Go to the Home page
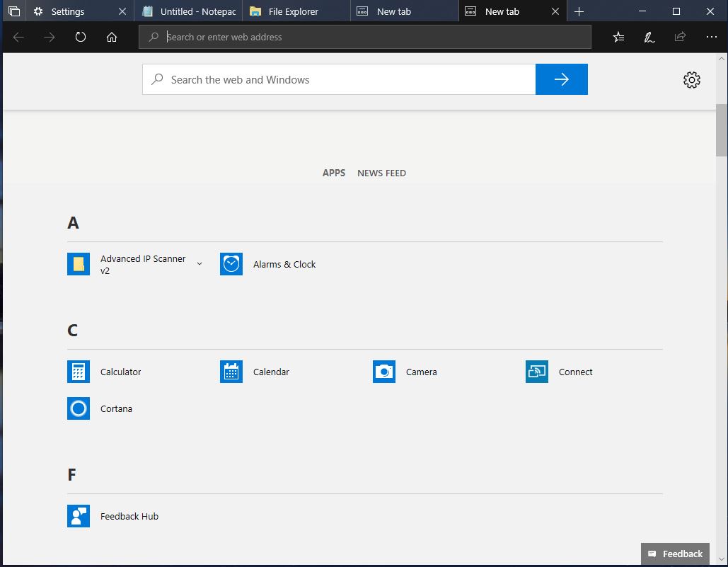 [x=112, y=37]
